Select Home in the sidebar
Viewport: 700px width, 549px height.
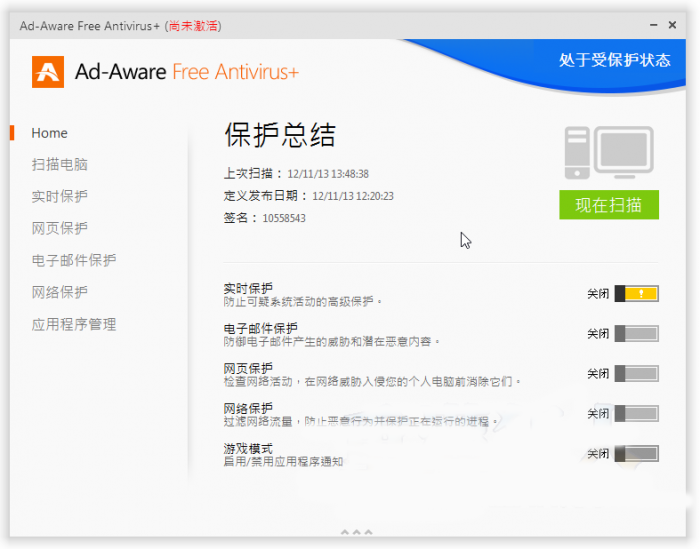pyautogui.click(x=50, y=133)
